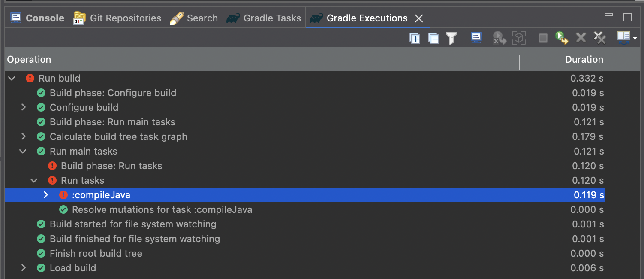644x279 pixels.
Task: Click the Collapse All icon
Action: [x=433, y=38]
